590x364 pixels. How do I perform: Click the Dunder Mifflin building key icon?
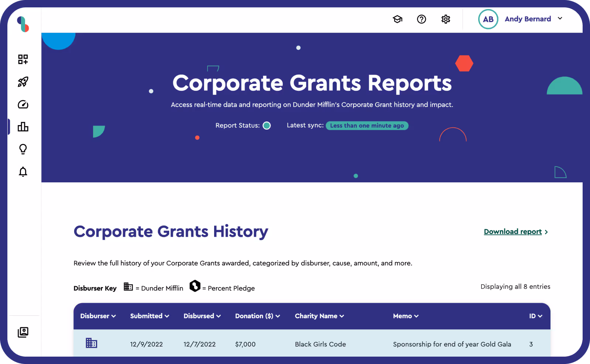click(128, 287)
